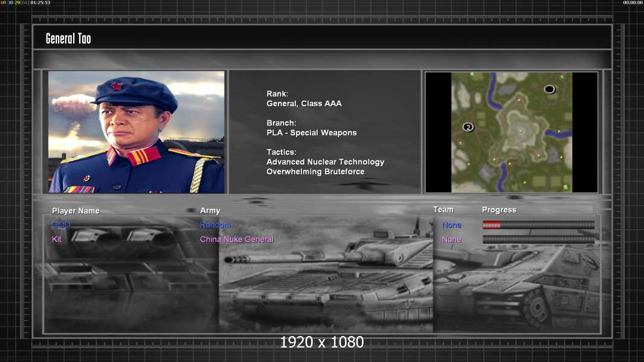Click the map preview thumbnail
This screenshot has width=644, height=362.
click(511, 132)
